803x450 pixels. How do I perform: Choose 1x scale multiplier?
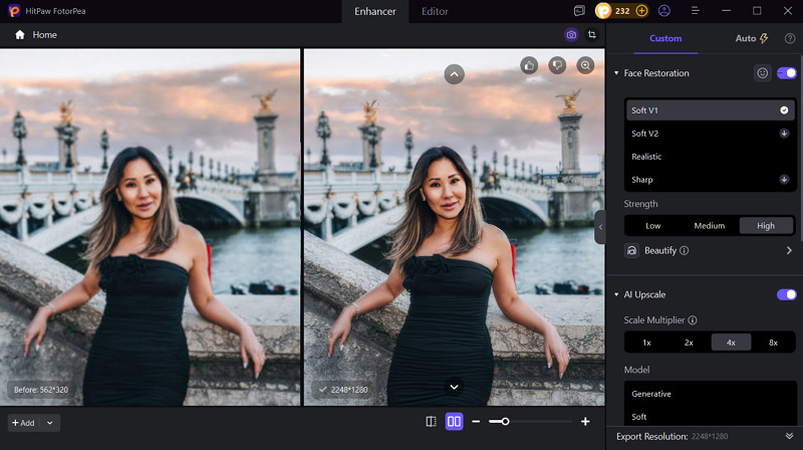[647, 342]
